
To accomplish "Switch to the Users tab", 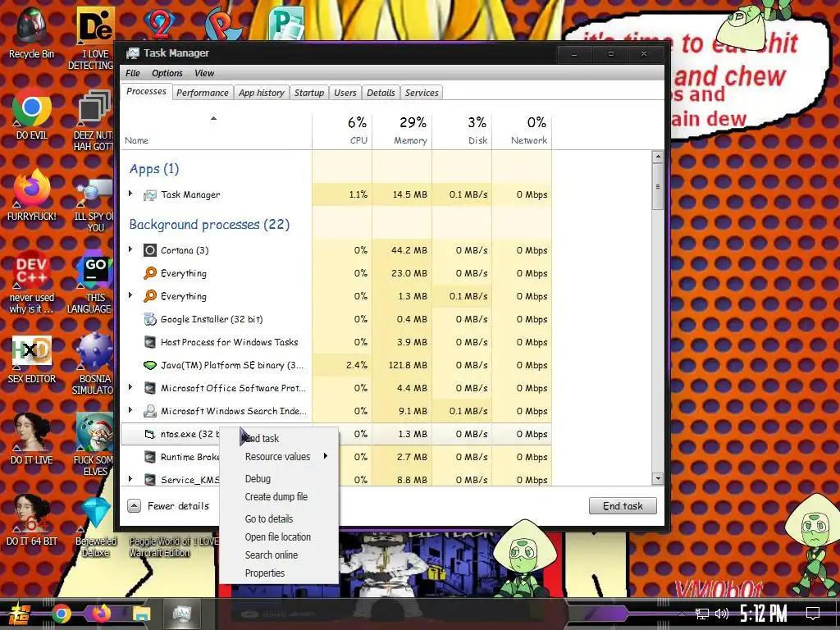I will (345, 93).
